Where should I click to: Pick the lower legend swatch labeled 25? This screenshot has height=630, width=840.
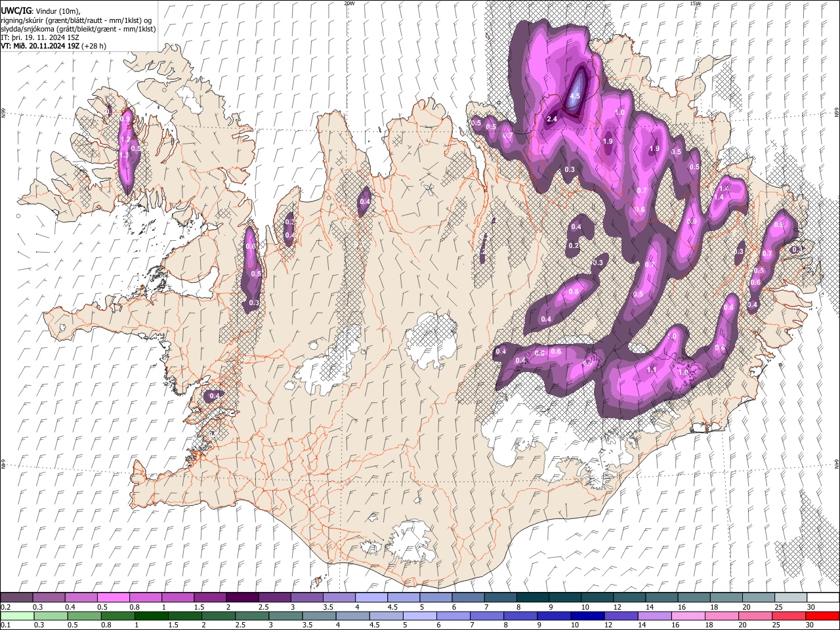[788, 616]
